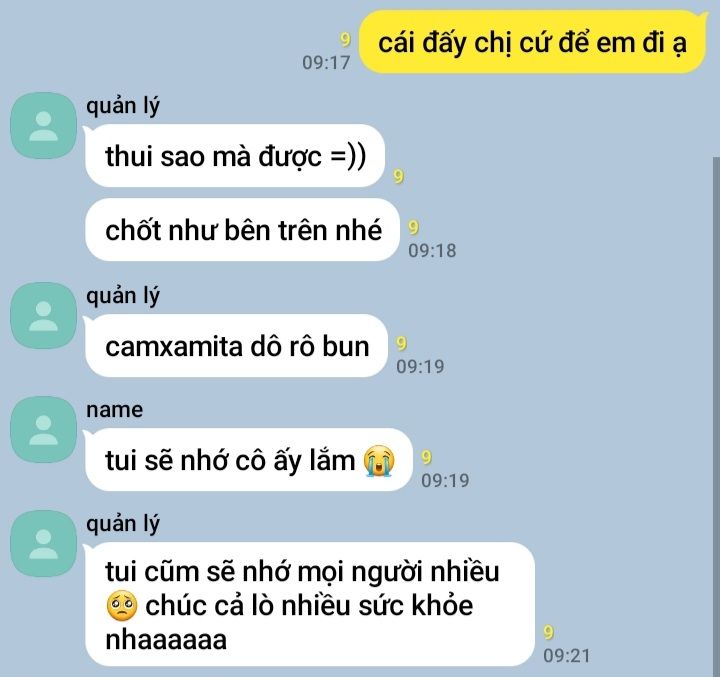The image size is (720, 677).
Task: Select the message 'chốt như bên trên nhé'
Action: (x=242, y=230)
